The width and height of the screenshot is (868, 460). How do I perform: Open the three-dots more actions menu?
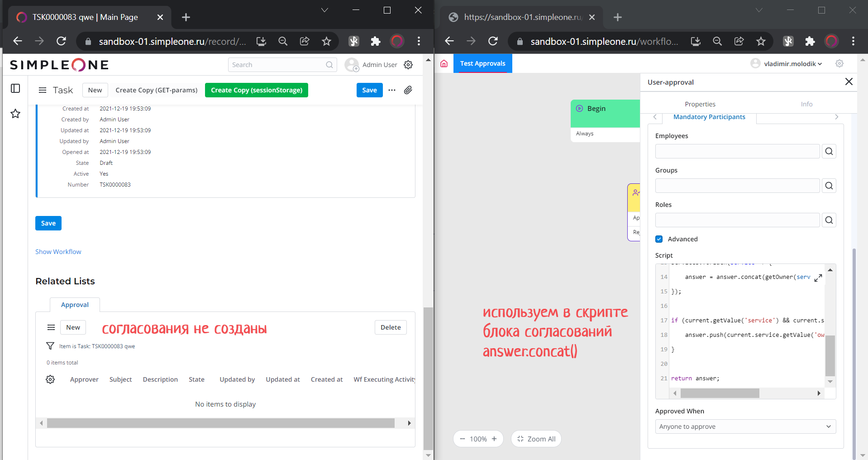click(x=392, y=90)
